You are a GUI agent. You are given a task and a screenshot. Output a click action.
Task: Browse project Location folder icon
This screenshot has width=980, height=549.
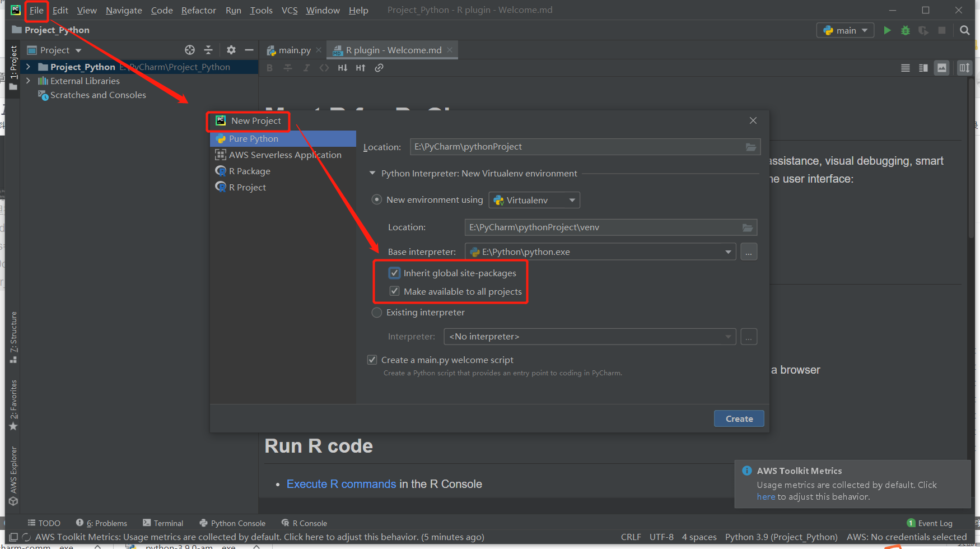[751, 147]
